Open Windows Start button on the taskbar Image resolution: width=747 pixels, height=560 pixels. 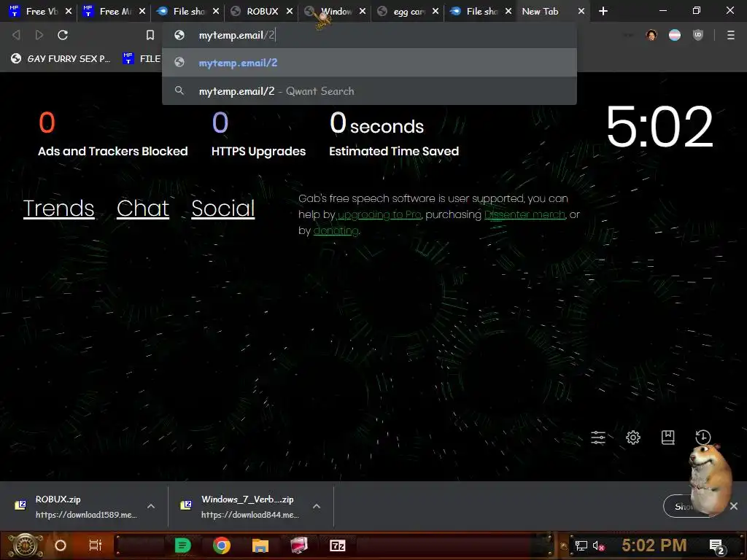pos(25,545)
